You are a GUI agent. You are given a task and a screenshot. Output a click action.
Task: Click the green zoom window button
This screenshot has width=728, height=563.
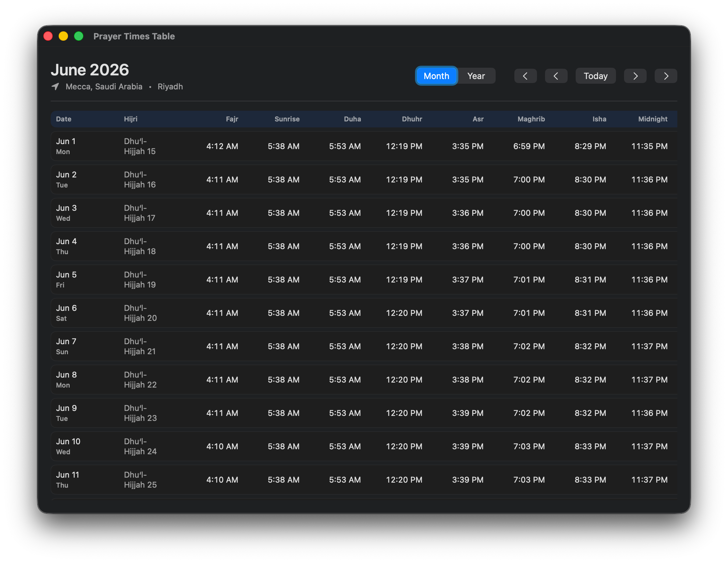(x=79, y=36)
